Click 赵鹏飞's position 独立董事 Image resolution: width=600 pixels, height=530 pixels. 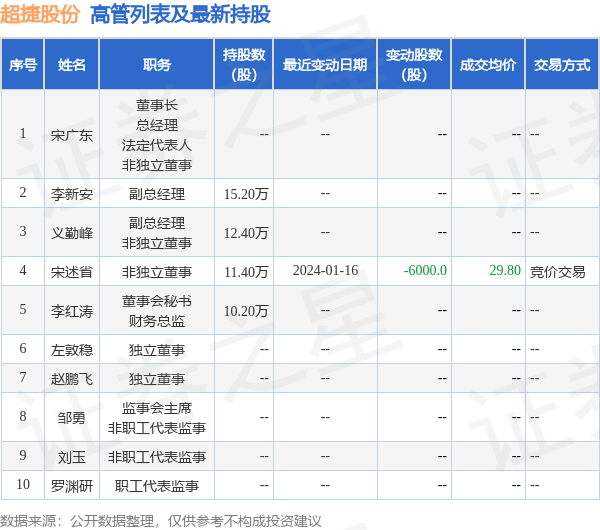point(157,379)
